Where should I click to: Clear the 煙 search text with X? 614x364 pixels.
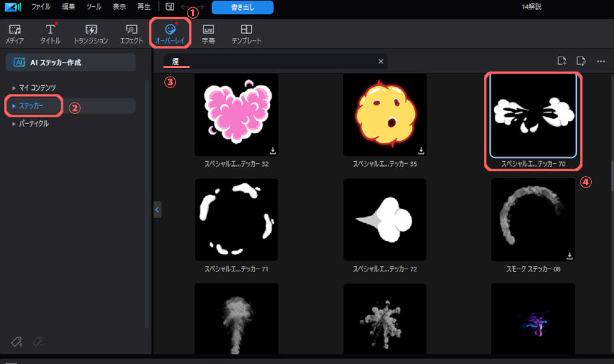[x=380, y=61]
